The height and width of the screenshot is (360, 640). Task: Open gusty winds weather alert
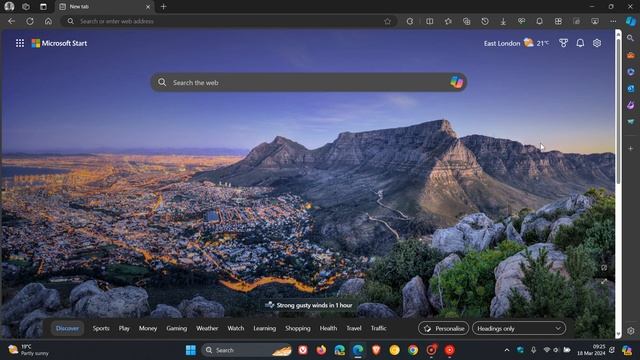click(309, 305)
